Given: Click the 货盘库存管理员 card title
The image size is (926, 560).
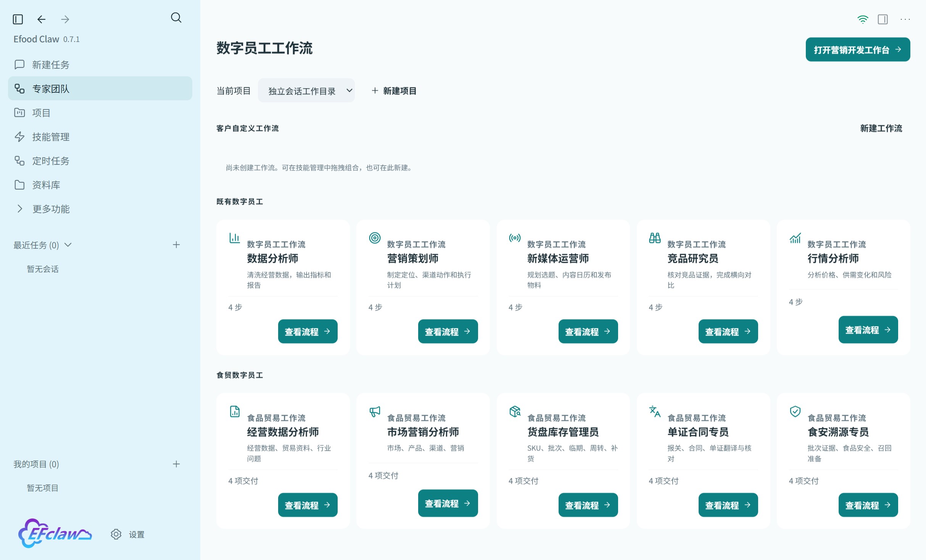Looking at the screenshot, I should click(x=563, y=432).
